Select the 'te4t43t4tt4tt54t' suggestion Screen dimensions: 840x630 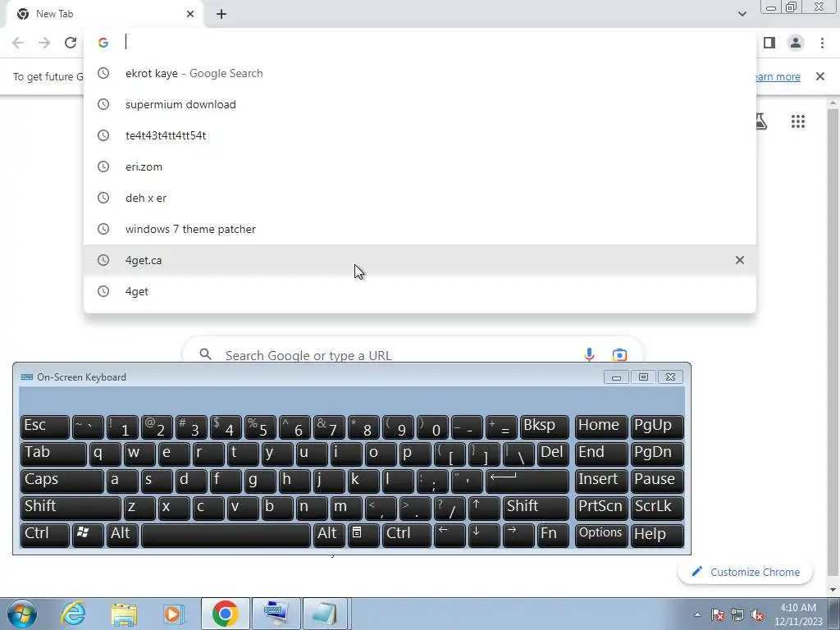point(420,135)
